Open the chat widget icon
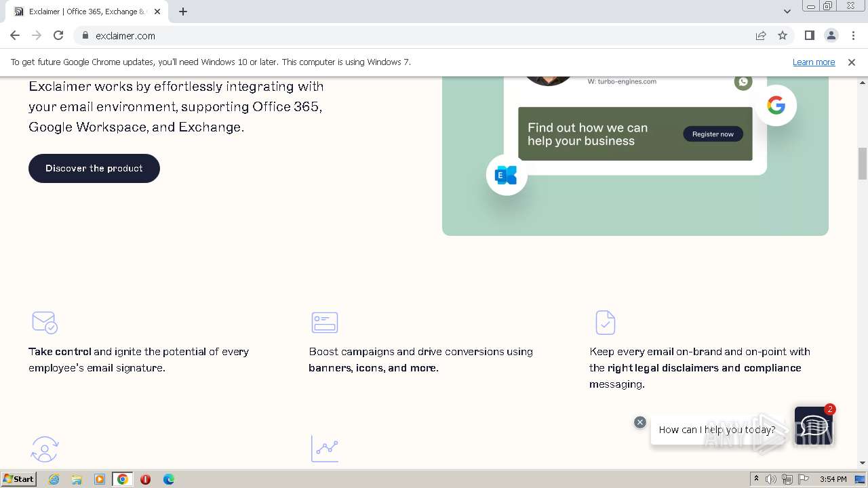 tap(813, 426)
